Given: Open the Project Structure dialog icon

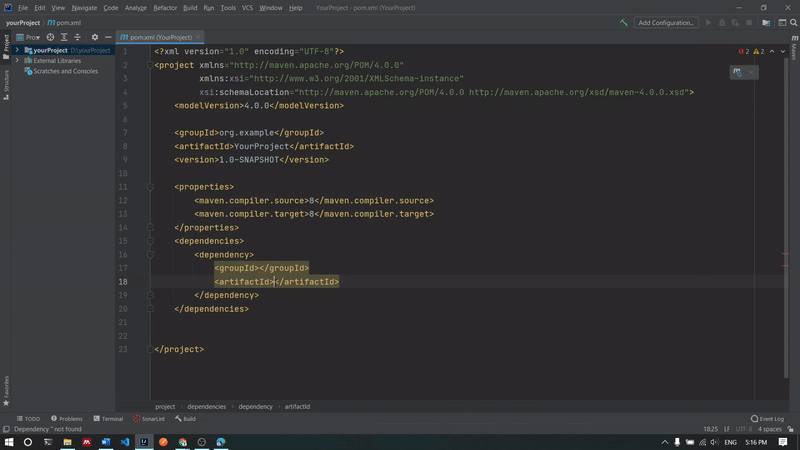Looking at the screenshot, I should pos(766,22).
